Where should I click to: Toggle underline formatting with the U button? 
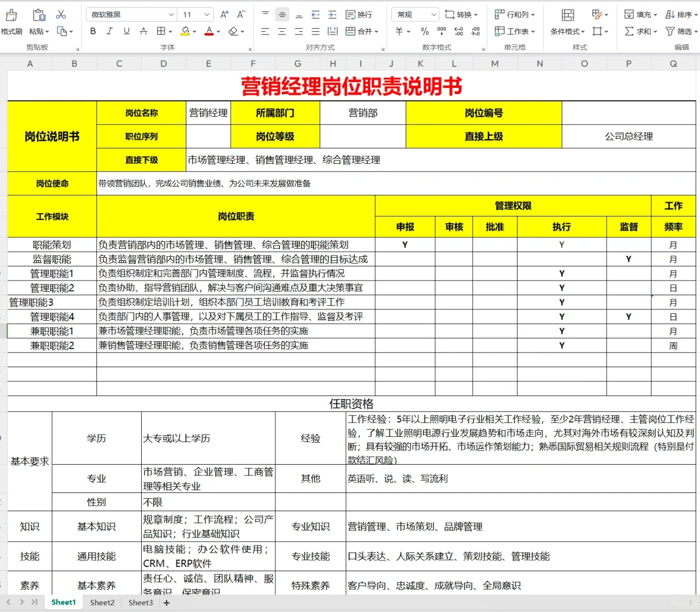pos(126,32)
